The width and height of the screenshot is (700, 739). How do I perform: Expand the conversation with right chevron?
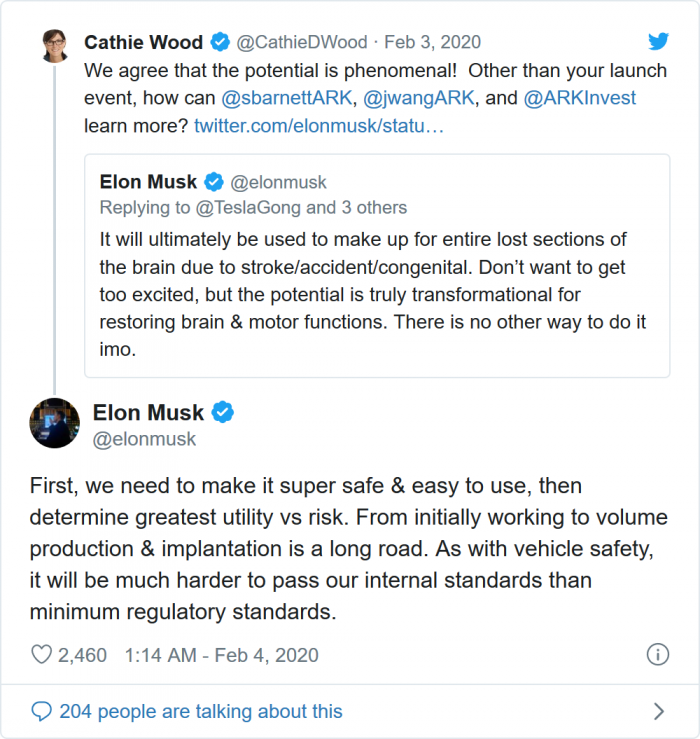coord(658,711)
